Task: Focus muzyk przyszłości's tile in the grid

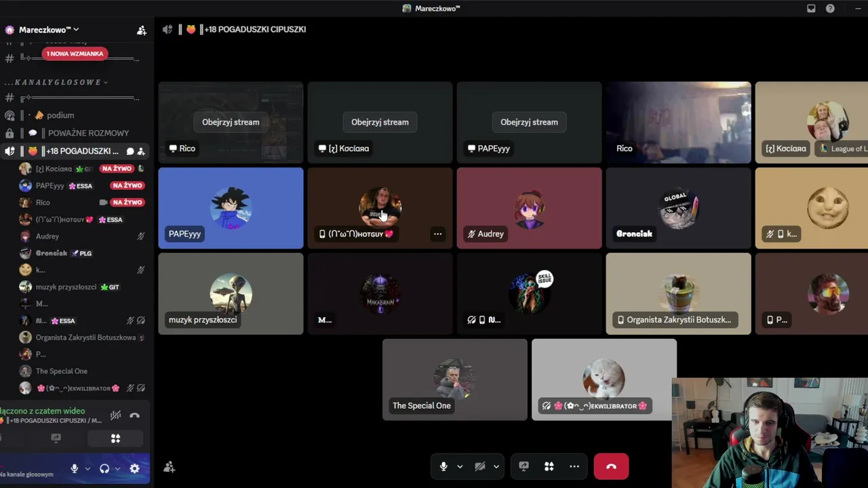Action: point(231,294)
